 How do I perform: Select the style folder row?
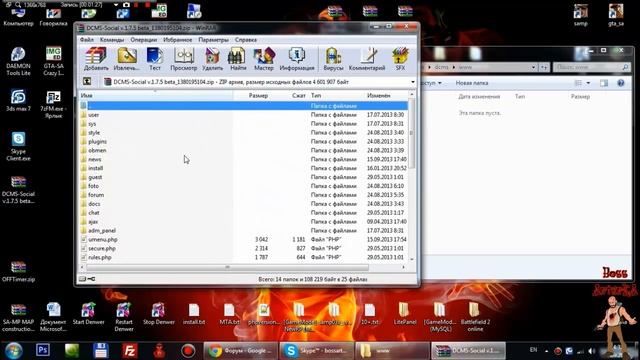(243, 133)
